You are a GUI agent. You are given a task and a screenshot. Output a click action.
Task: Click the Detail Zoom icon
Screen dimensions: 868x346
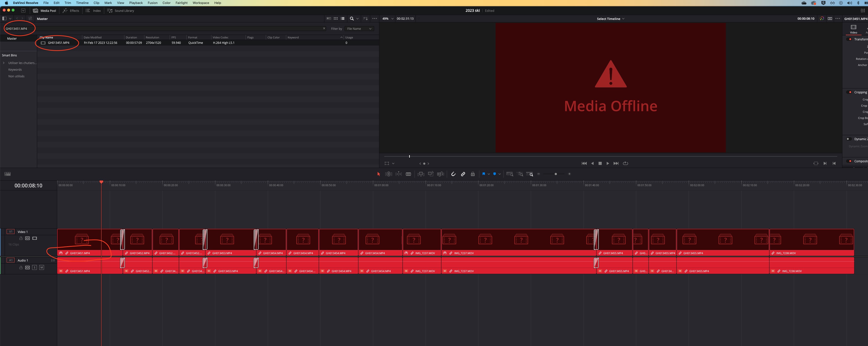coord(520,174)
